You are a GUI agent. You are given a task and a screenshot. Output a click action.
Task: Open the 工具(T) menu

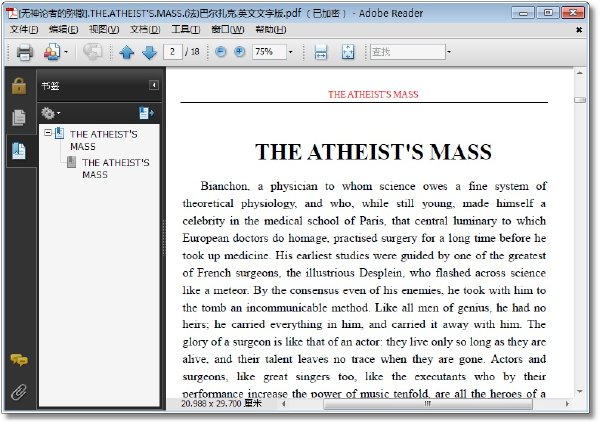coord(186,29)
